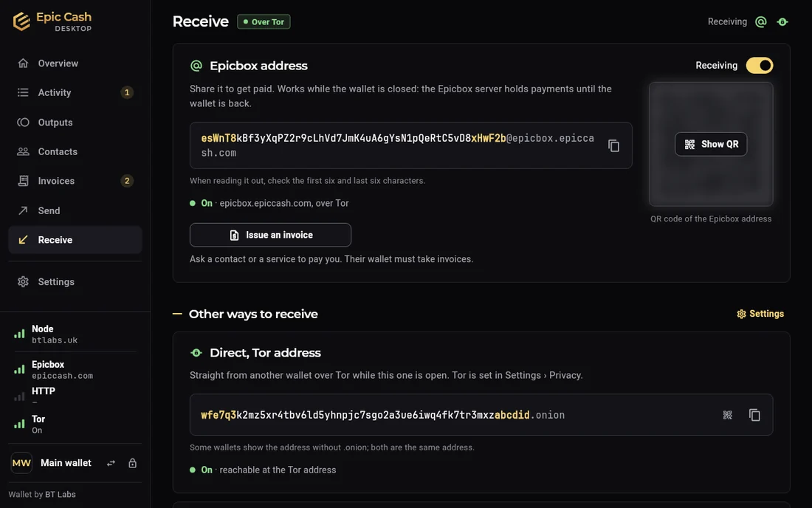Show QR code for the Tor address
The image size is (812, 508).
pos(728,415)
